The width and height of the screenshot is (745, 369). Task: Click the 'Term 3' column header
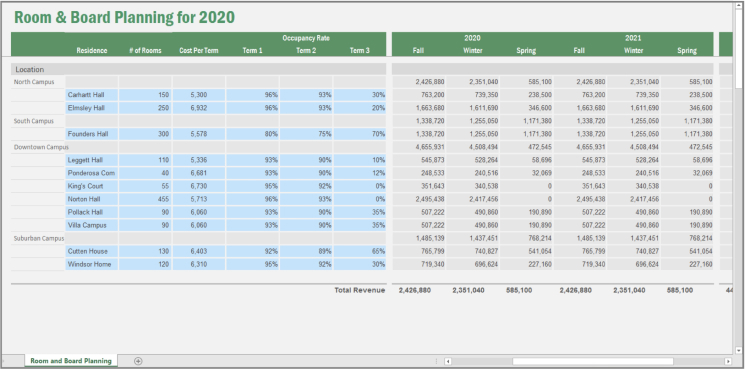tap(360, 50)
